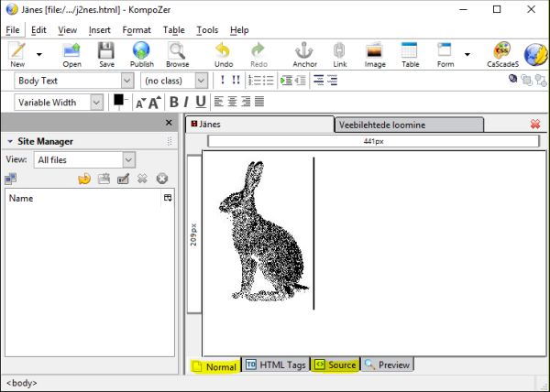Click the refresh icon in Site Manager
The height and width of the screenshot is (392, 550).
84,179
